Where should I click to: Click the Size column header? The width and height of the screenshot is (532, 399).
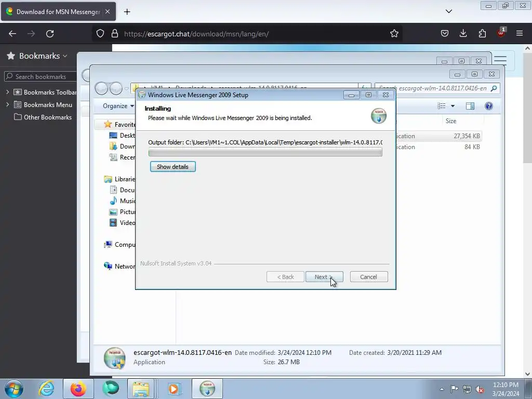pos(463,121)
